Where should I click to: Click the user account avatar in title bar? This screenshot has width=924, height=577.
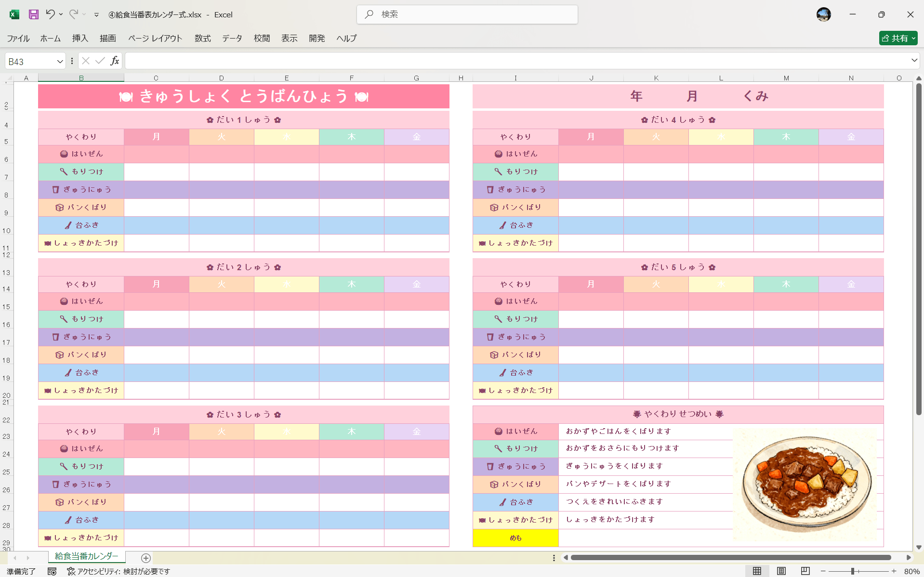click(823, 14)
